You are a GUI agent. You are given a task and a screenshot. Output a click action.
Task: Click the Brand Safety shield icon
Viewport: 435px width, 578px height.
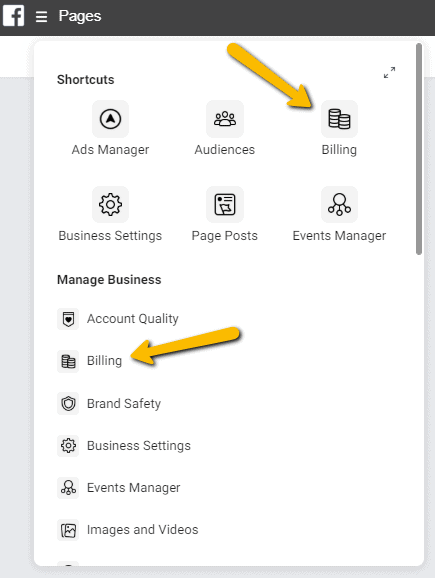pos(68,404)
